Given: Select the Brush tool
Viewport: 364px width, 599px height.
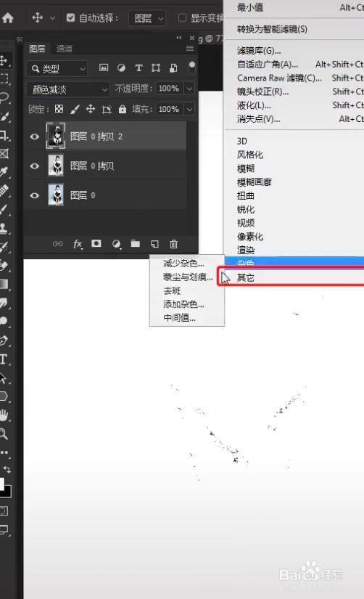Looking at the screenshot, I should [4, 209].
